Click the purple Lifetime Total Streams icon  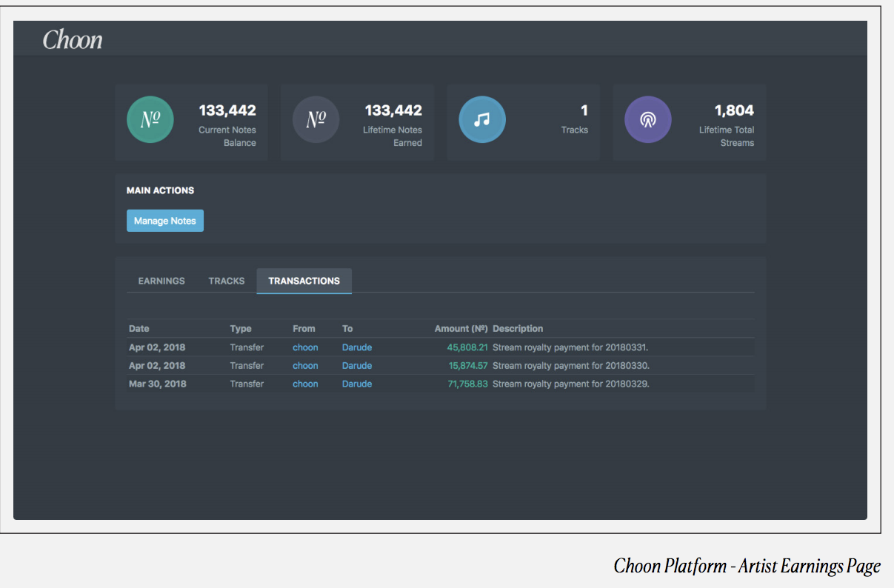[648, 119]
